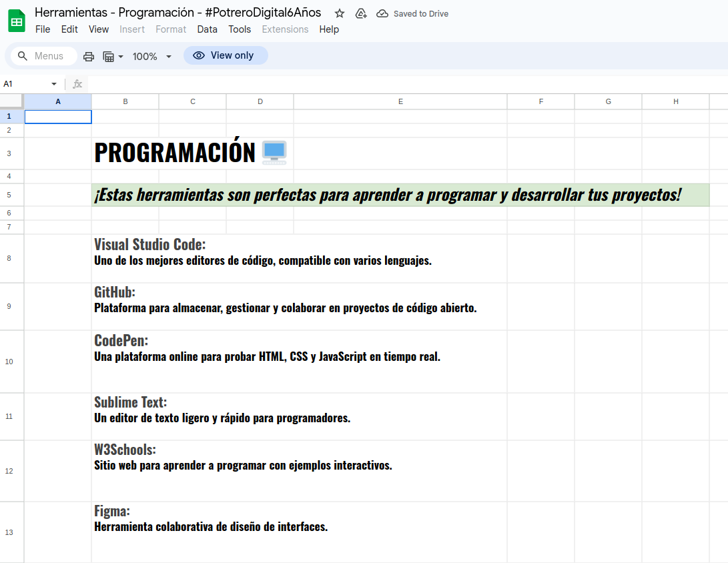Screen dimensions: 728x563
Task: Click the formula bar input
Action: (x=408, y=84)
